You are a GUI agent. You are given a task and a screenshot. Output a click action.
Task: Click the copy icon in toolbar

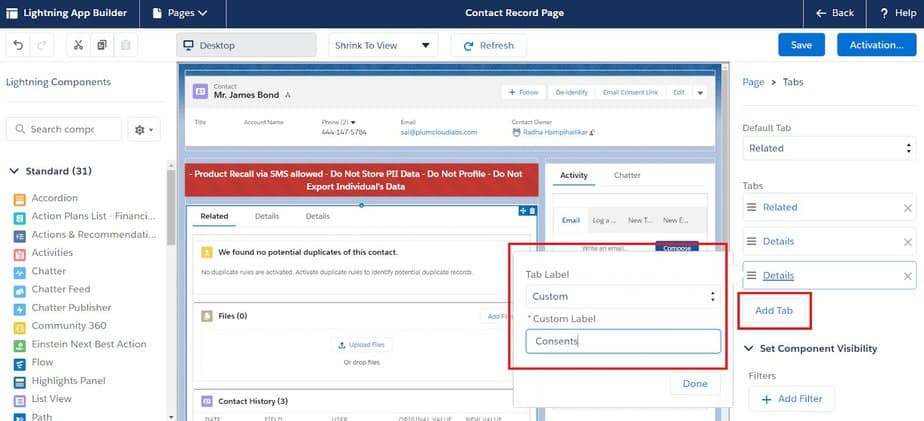(101, 45)
